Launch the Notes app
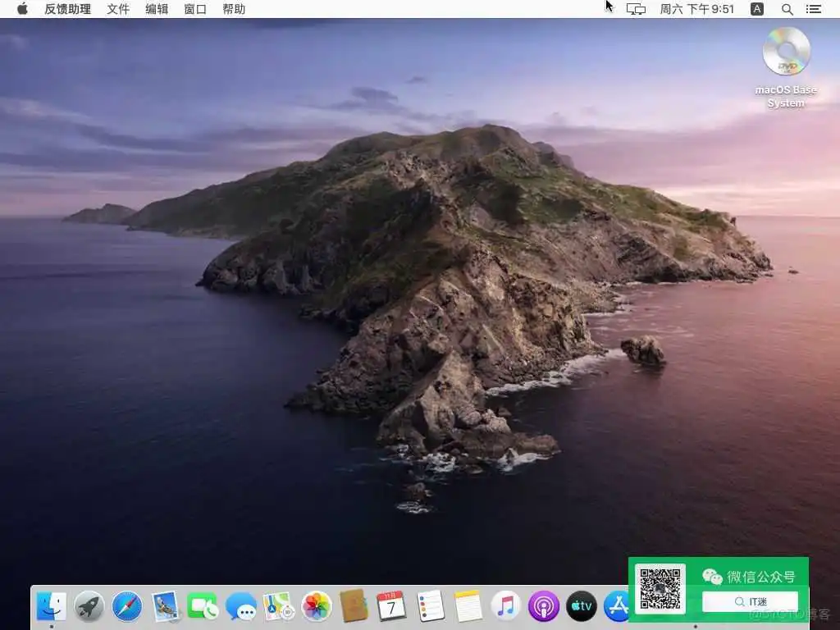Viewport: 840px width, 630px height. [467, 607]
